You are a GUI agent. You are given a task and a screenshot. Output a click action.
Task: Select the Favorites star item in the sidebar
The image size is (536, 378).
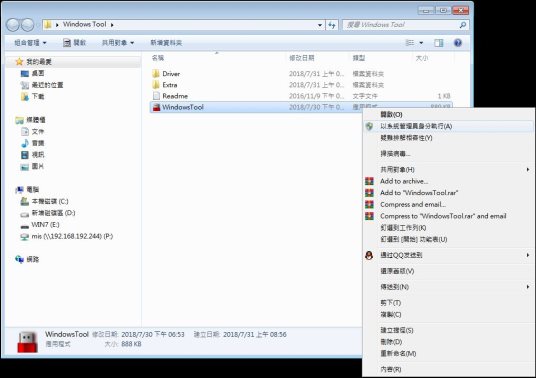34,62
